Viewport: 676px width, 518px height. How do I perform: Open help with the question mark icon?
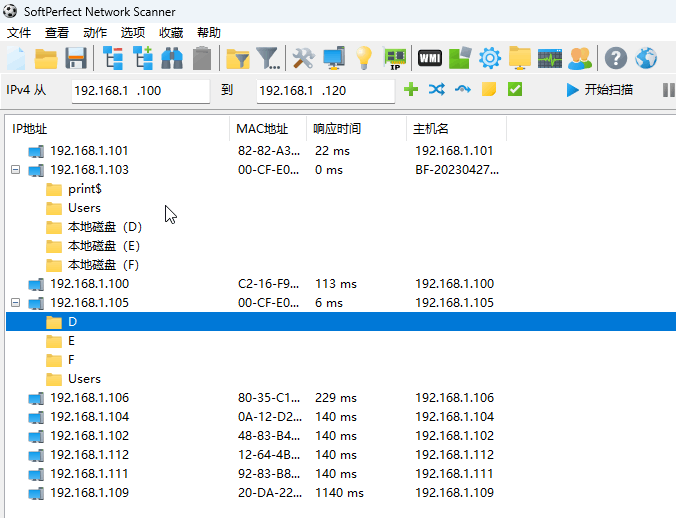[616, 58]
